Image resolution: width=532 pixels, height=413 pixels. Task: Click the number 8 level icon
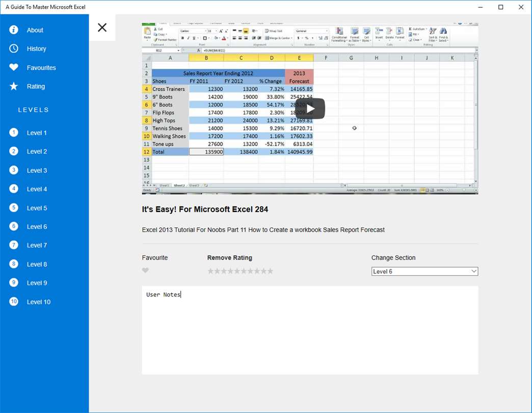pyautogui.click(x=14, y=264)
